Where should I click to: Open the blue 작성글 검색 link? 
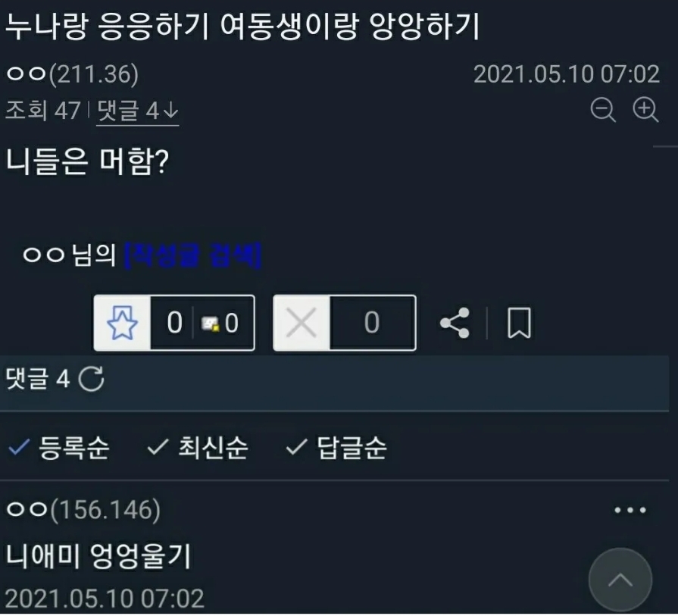click(193, 255)
